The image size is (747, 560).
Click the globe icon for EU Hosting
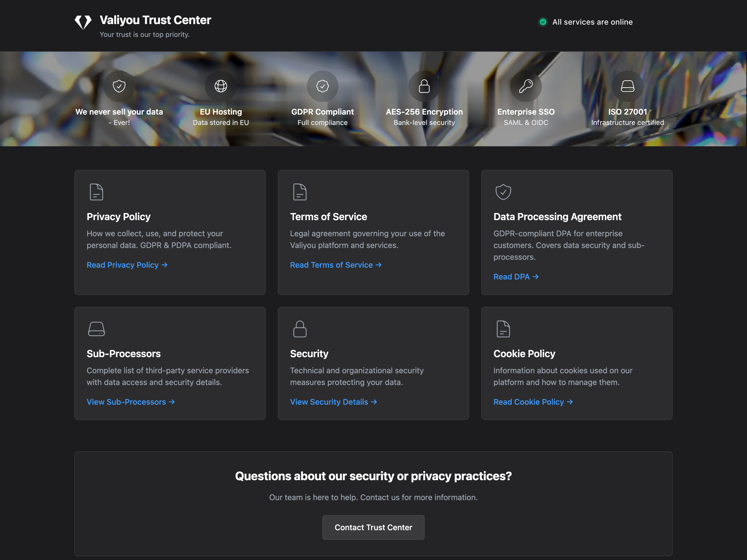[x=221, y=86]
